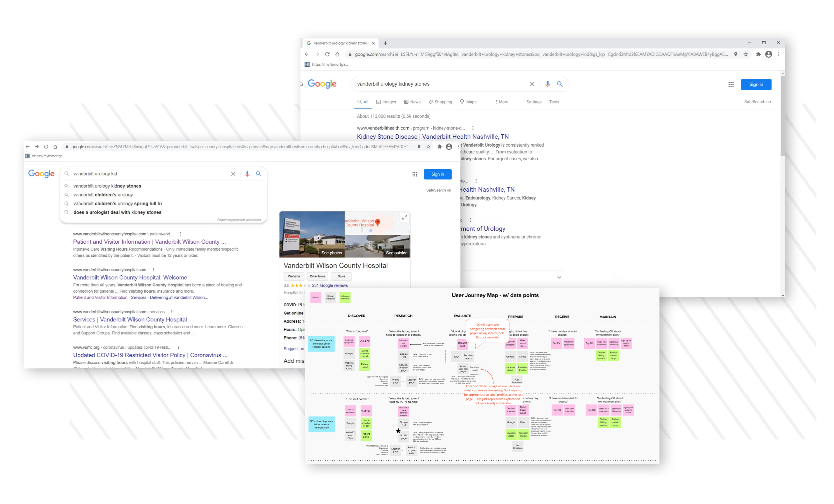
Task: Switch to Images search tab
Action: [x=386, y=102]
